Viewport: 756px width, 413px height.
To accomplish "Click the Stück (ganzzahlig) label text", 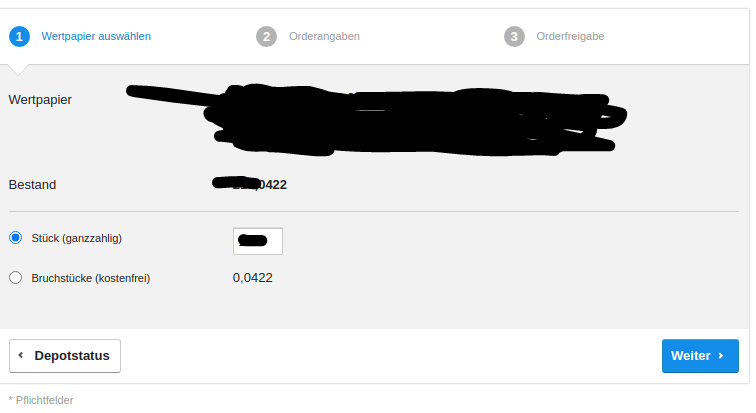I will pyautogui.click(x=77, y=239).
